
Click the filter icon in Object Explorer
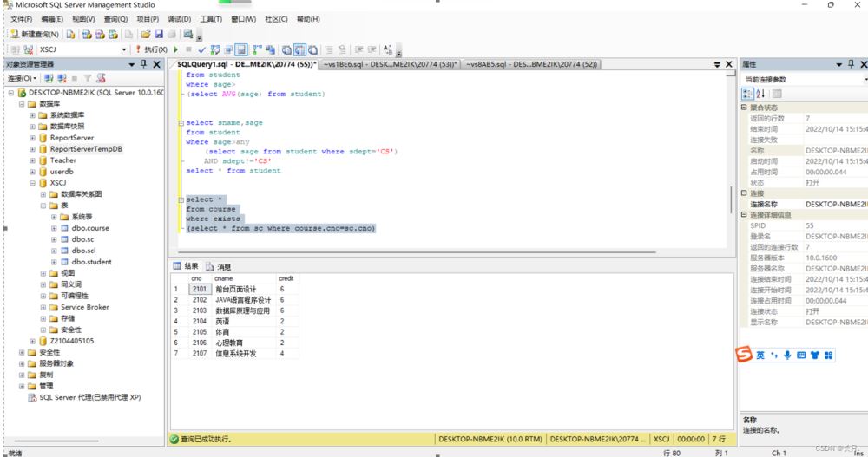pyautogui.click(x=87, y=79)
